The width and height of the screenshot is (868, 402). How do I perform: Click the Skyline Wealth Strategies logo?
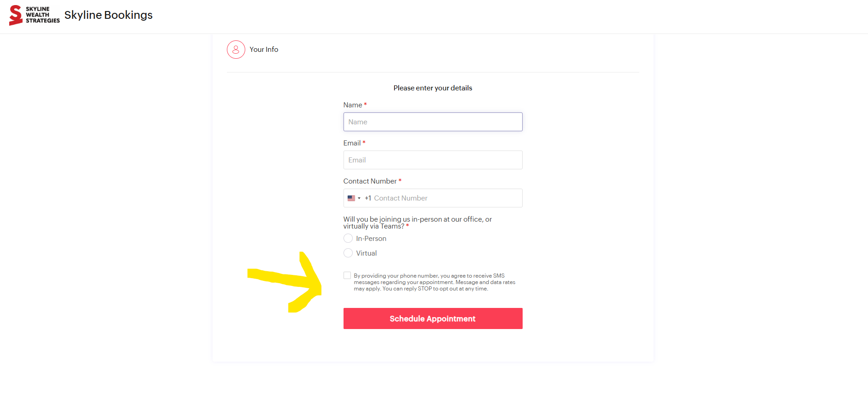pyautogui.click(x=34, y=15)
